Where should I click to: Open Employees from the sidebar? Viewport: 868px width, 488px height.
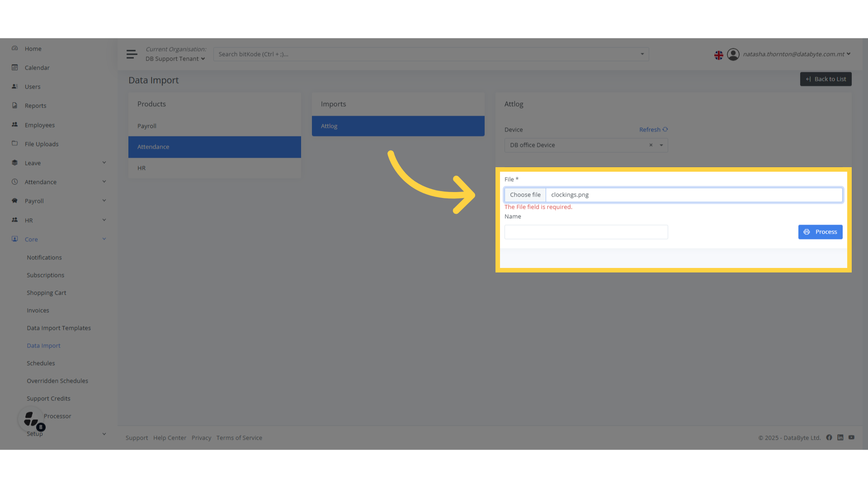tap(40, 125)
